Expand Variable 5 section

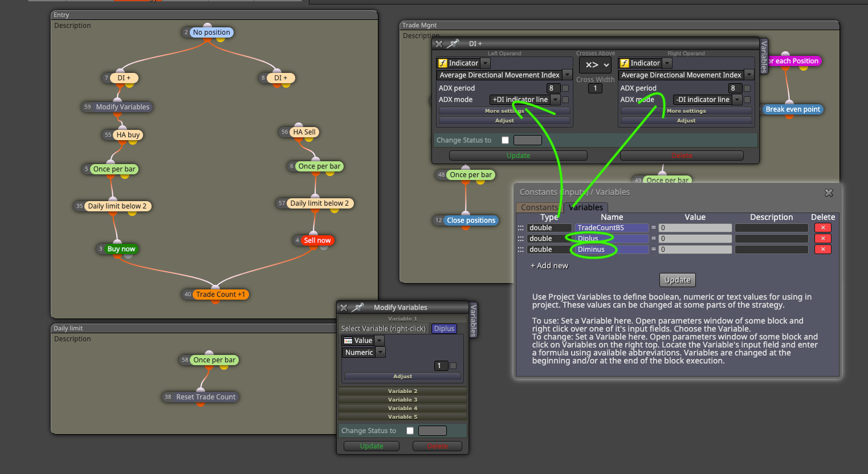pyautogui.click(x=402, y=417)
